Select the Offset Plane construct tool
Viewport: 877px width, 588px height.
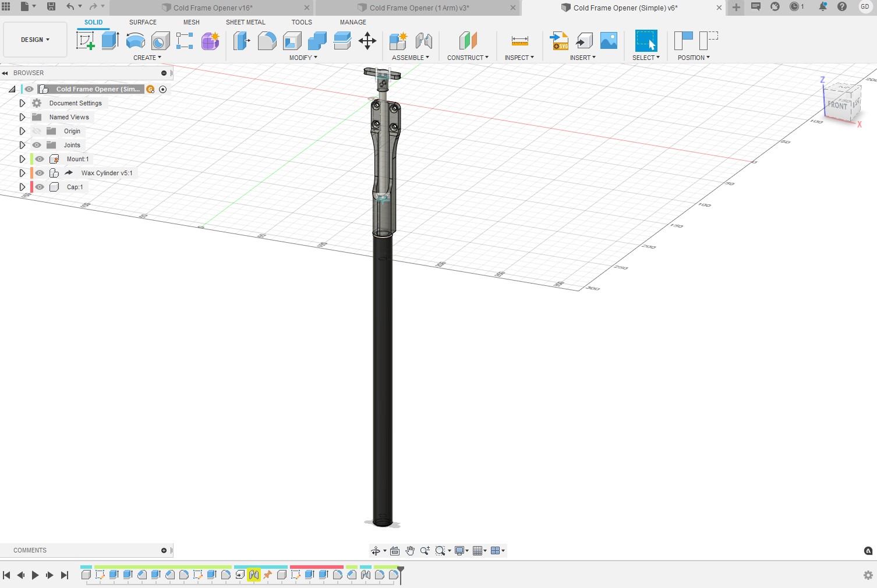pyautogui.click(x=468, y=41)
